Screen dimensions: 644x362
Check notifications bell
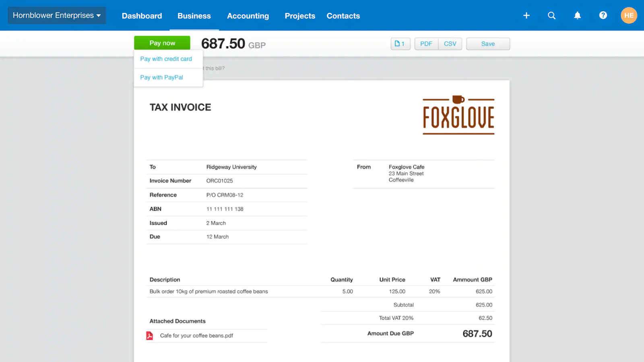(578, 15)
